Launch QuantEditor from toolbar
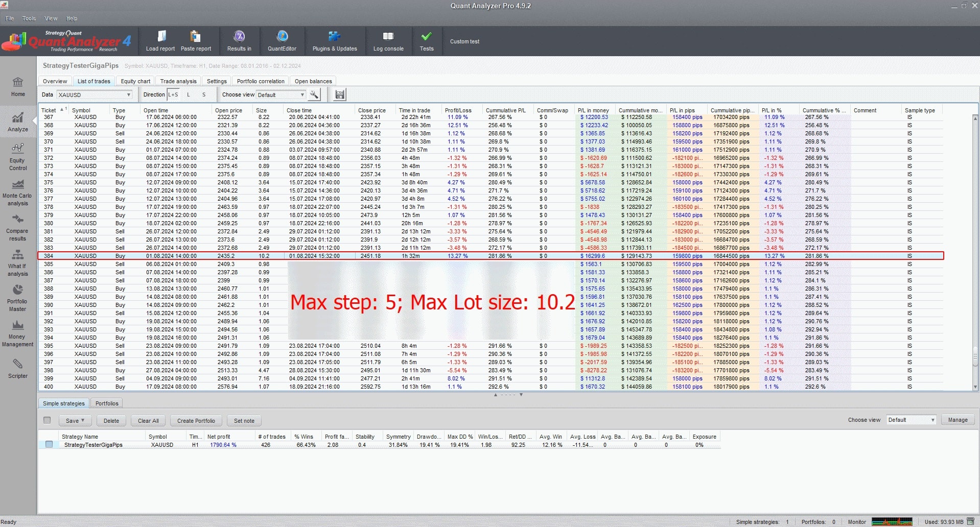This screenshot has width=980, height=527. click(x=282, y=41)
